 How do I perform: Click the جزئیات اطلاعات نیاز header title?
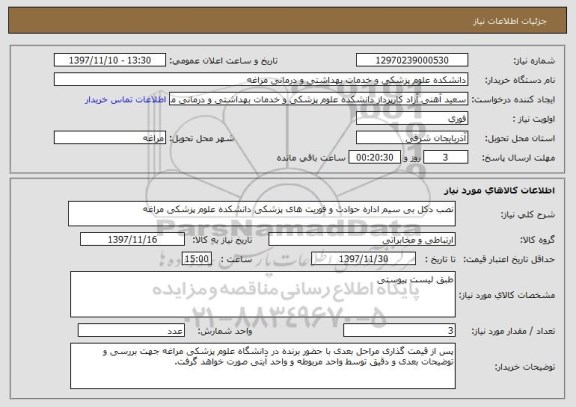click(x=510, y=21)
